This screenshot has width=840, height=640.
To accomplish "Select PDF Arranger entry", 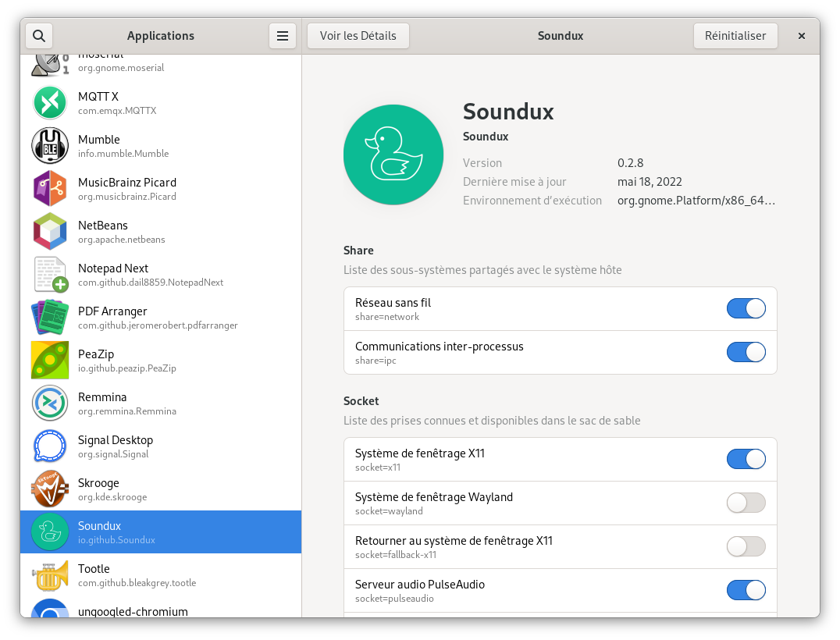I will pos(161,317).
